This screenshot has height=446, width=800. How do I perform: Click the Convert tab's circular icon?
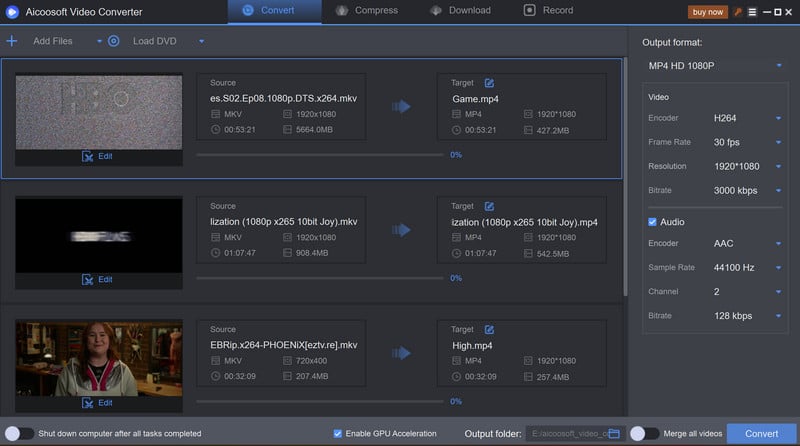pos(248,10)
